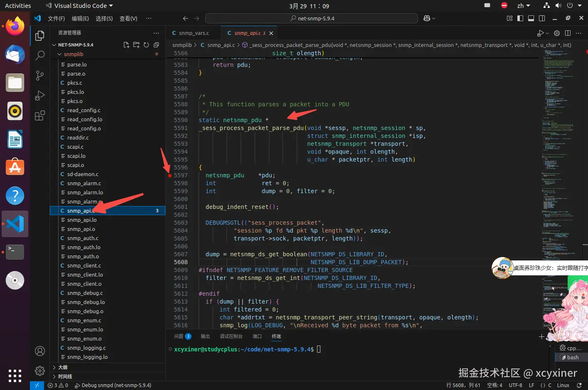The width and height of the screenshot is (588, 390).
Task: Refresh the explorer file tree
Action: point(146,45)
